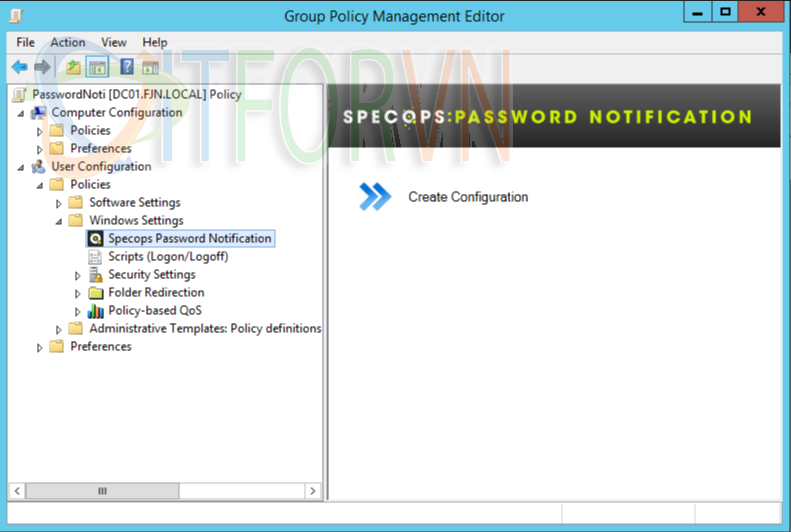Screen dimensions: 791x532
Task: Toggle the Show/Hide Console Tree icon
Action: pos(97,67)
